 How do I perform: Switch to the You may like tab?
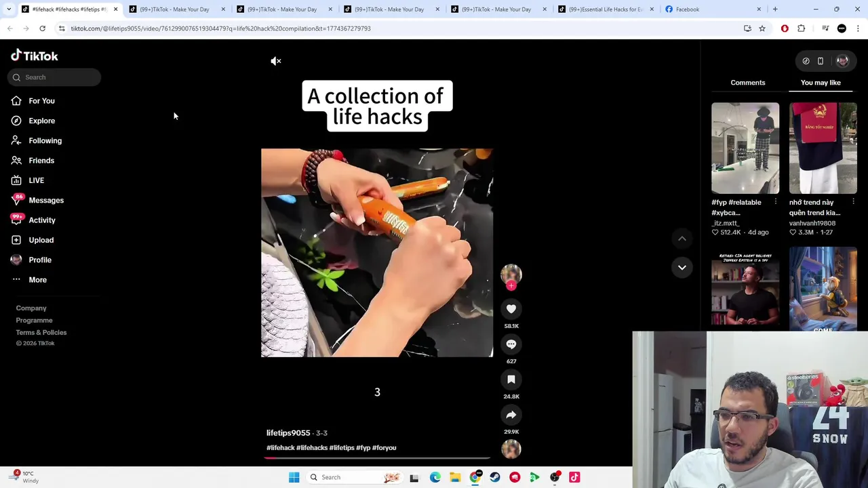click(821, 83)
